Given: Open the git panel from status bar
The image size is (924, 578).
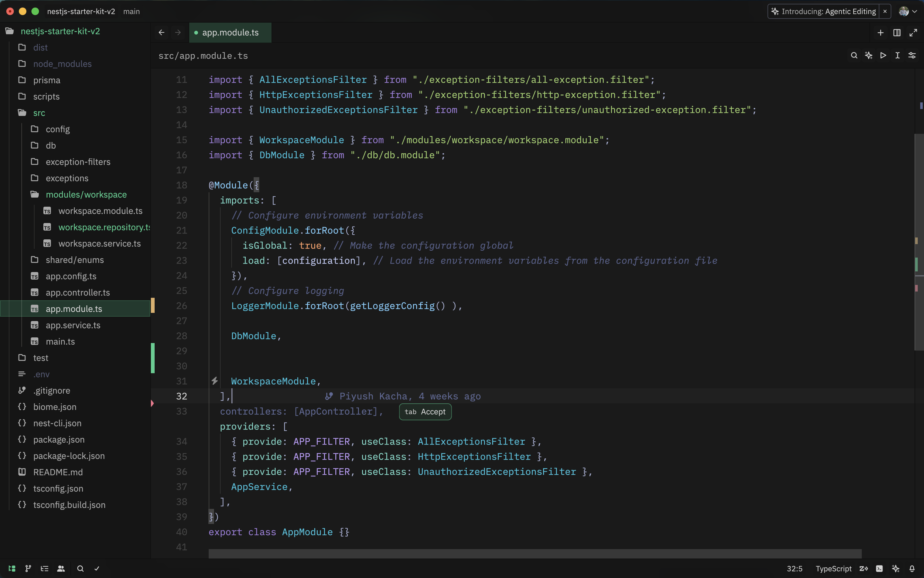Looking at the screenshot, I should click(28, 569).
